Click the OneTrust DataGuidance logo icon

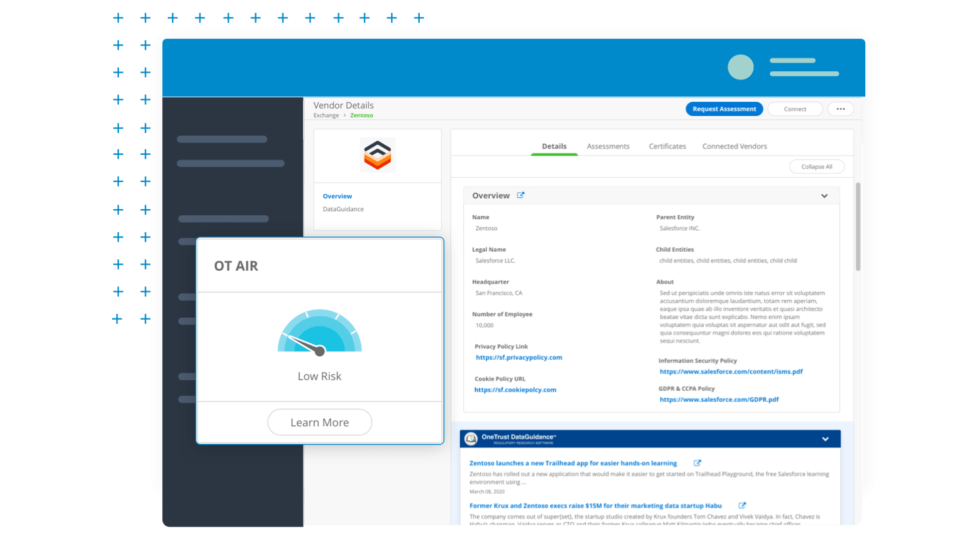point(471,439)
